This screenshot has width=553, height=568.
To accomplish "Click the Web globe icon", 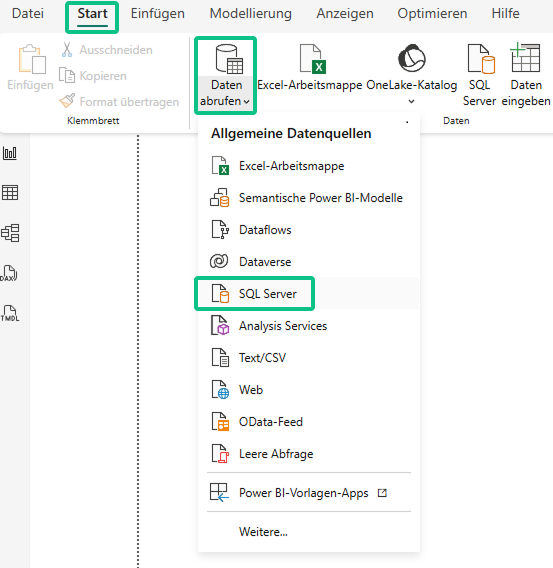I will coord(220,389).
